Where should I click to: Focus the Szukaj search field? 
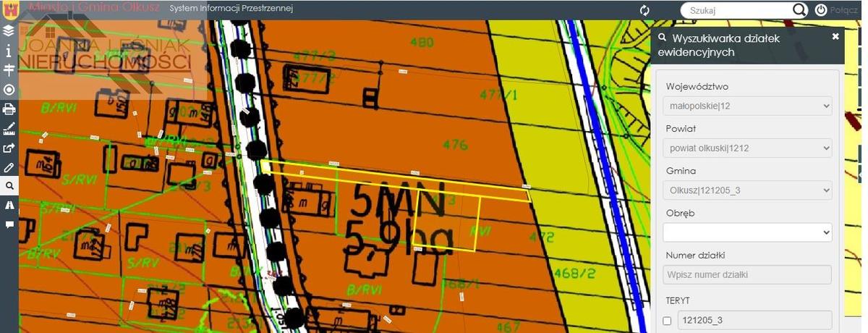[736, 10]
